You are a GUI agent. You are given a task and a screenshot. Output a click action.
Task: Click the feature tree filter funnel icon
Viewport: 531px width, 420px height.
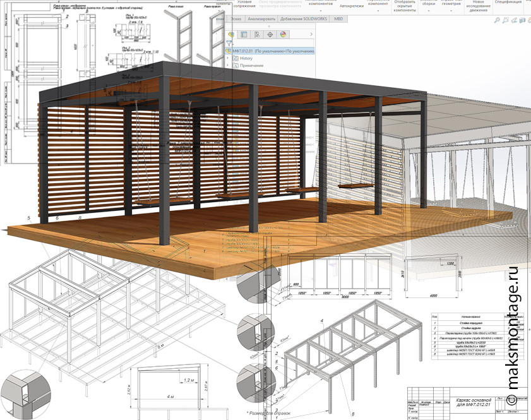pos(229,43)
